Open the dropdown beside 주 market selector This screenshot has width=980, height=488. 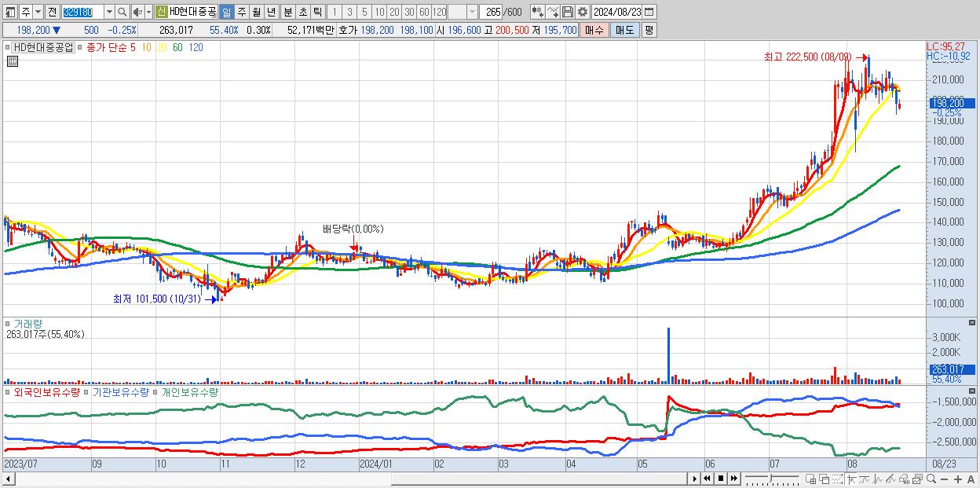[x=38, y=12]
